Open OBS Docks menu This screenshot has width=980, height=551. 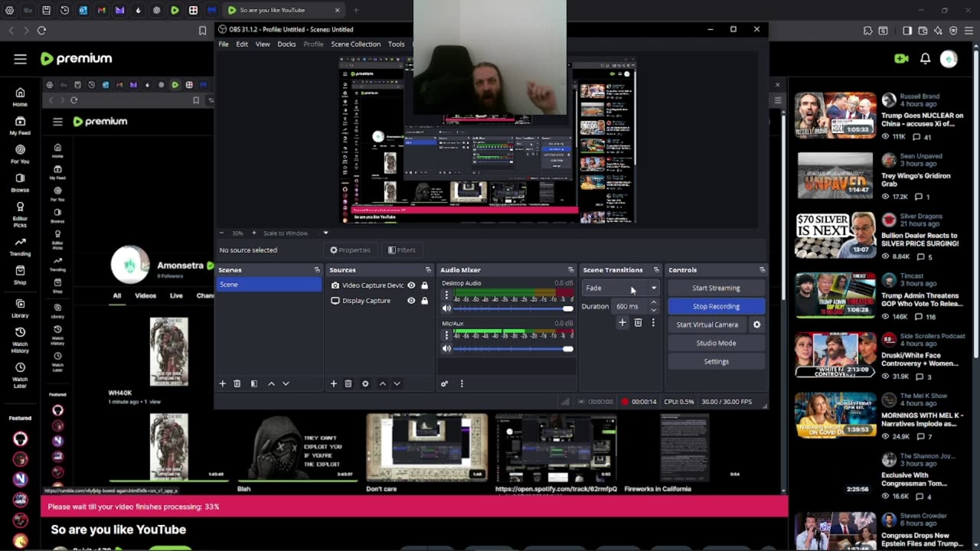[x=286, y=44]
